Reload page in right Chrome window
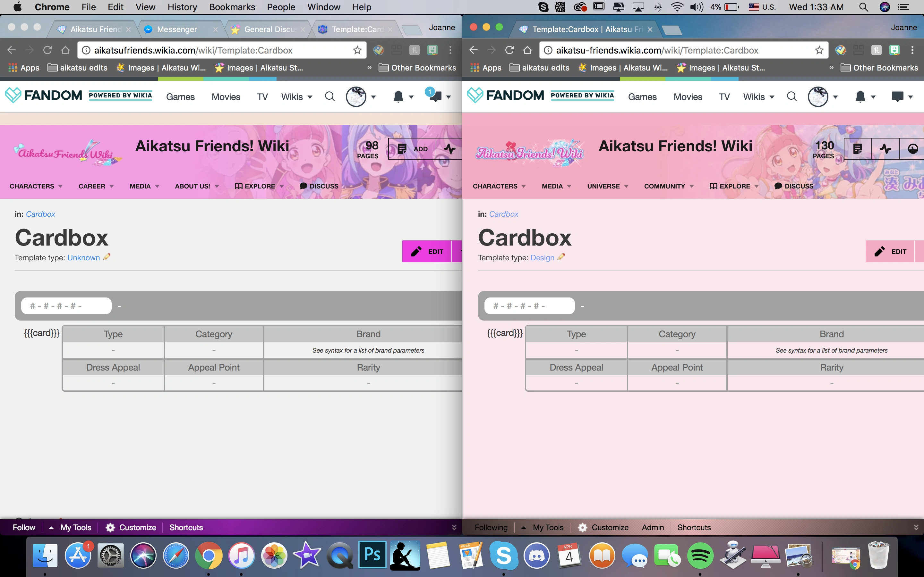Viewport: 924px width, 577px height. click(x=509, y=50)
